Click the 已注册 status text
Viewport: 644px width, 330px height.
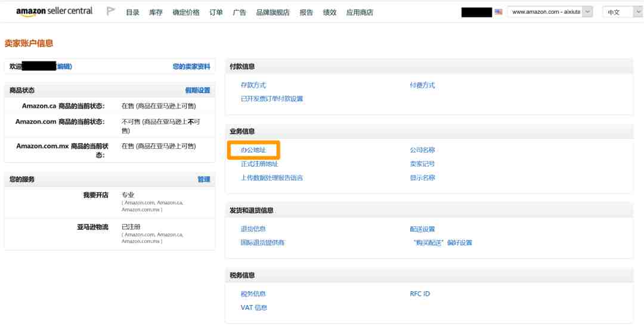(x=131, y=227)
